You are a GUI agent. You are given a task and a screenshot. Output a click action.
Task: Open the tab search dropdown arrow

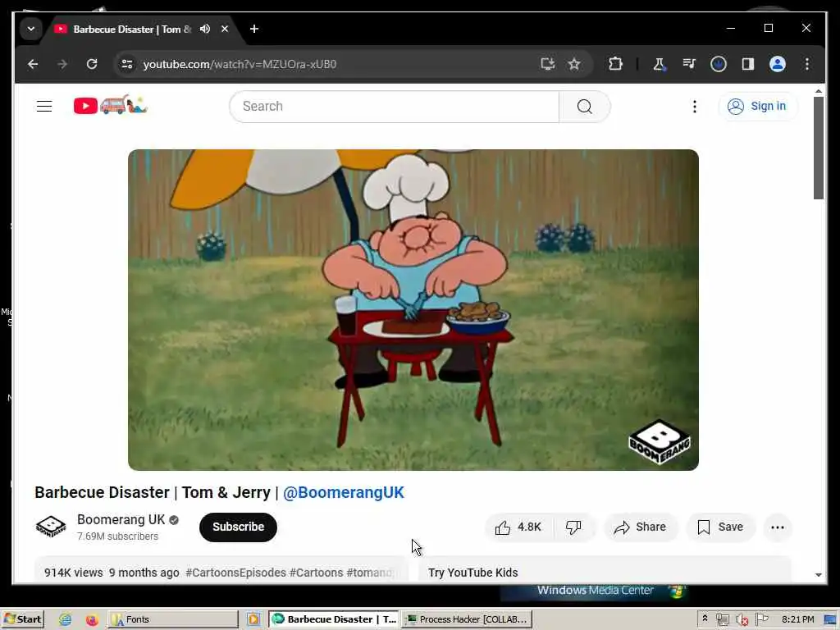[31, 29]
